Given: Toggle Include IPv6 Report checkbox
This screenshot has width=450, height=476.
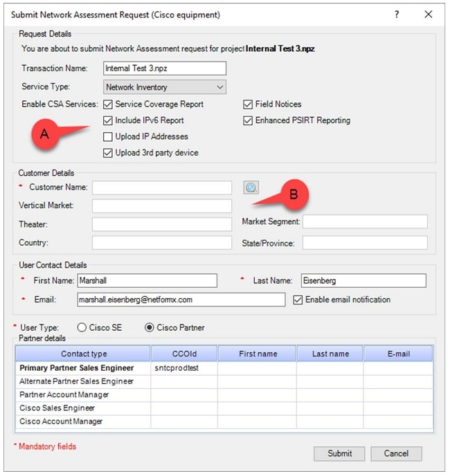Looking at the screenshot, I should (107, 120).
